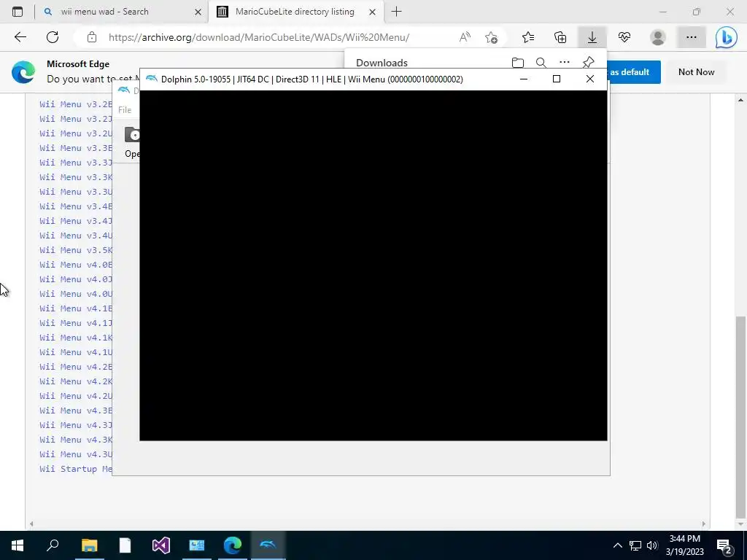Open Windows taskbar search
This screenshot has width=747, height=560.
(53, 545)
